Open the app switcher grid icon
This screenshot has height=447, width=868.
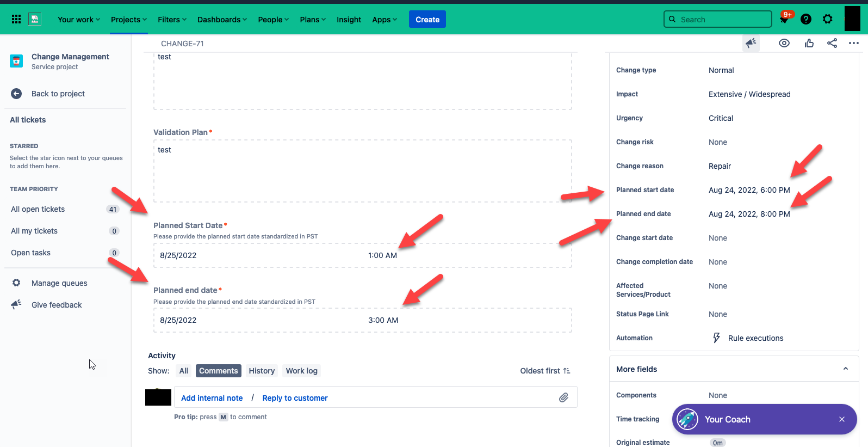point(16,19)
